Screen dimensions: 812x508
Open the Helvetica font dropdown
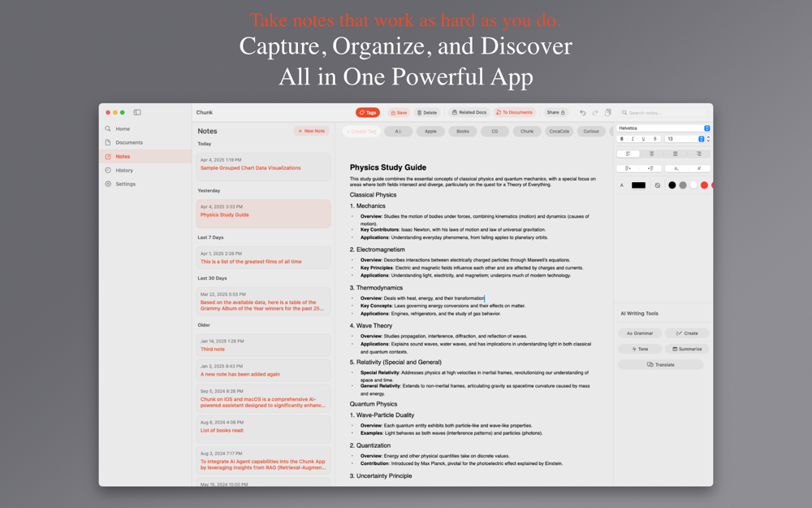pyautogui.click(x=663, y=128)
